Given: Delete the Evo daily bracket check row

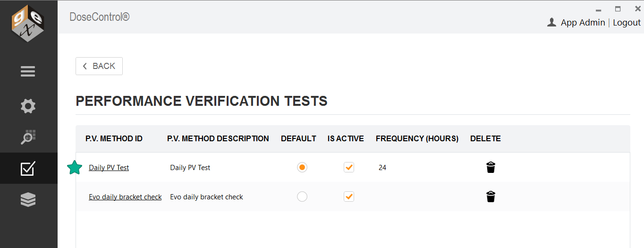Looking at the screenshot, I should click(491, 197).
